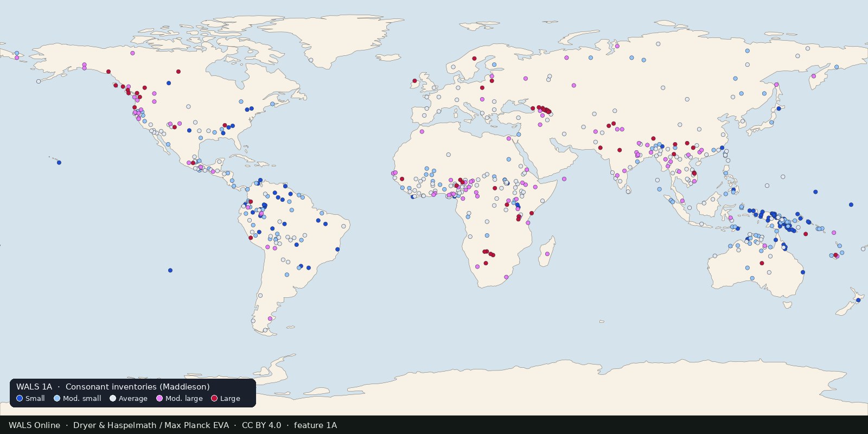Click the red marker on Ireland
Viewport: 868px width, 434px height.
(x=415, y=81)
